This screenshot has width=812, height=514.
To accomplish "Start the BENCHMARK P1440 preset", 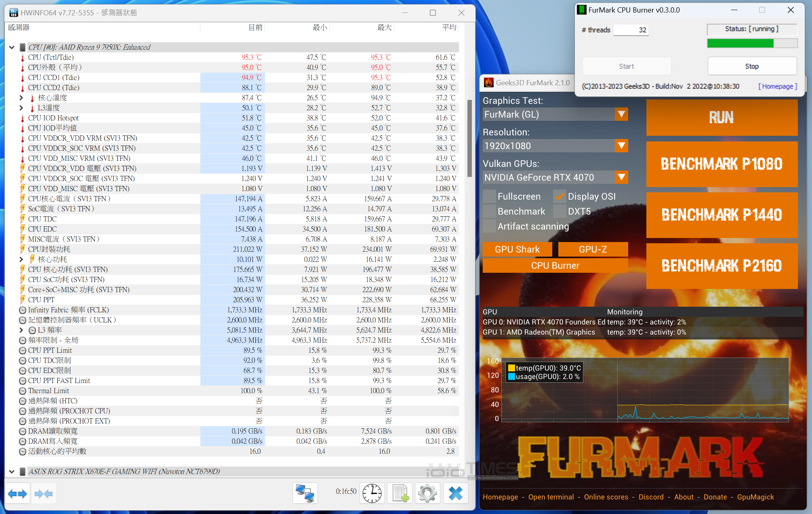I will pyautogui.click(x=722, y=215).
